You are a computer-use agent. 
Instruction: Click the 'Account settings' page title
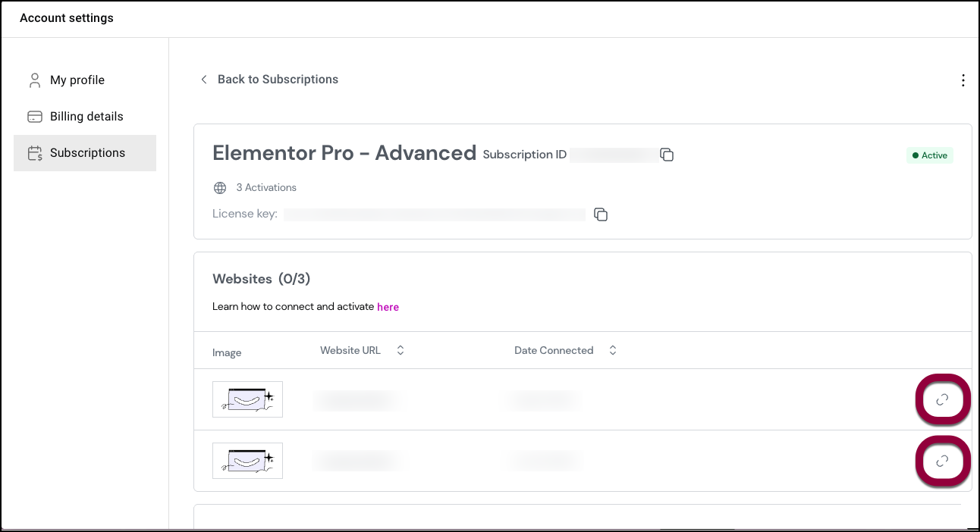pos(67,18)
